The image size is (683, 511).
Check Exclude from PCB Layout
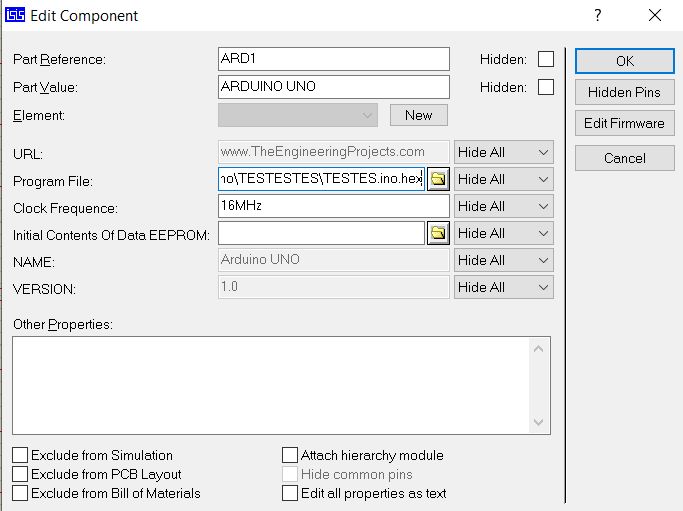pyautogui.click(x=20, y=474)
